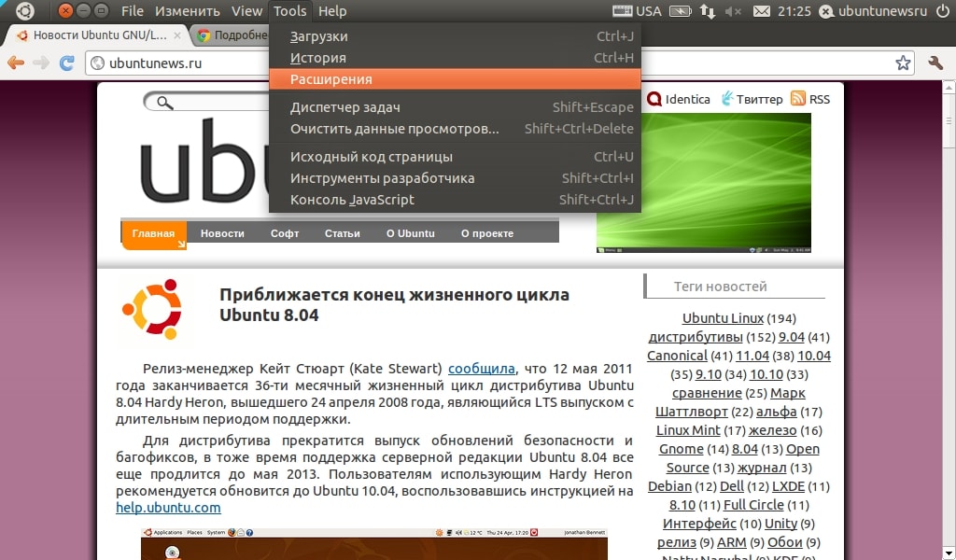
Task: Click the сравнение tag link
Action: point(707,393)
